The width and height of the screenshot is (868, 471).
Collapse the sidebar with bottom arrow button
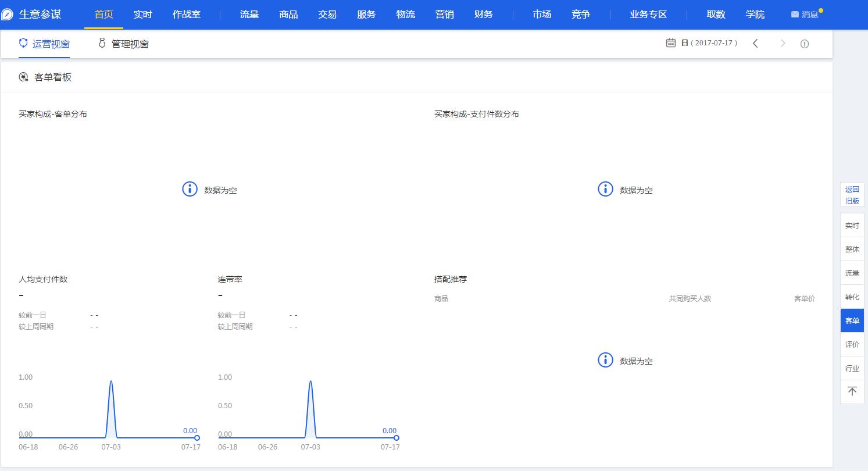coord(852,391)
